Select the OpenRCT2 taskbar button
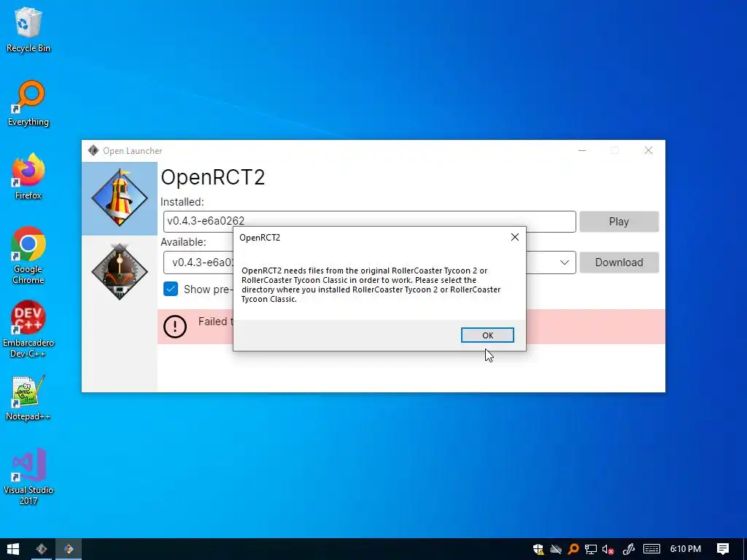 click(x=69, y=549)
